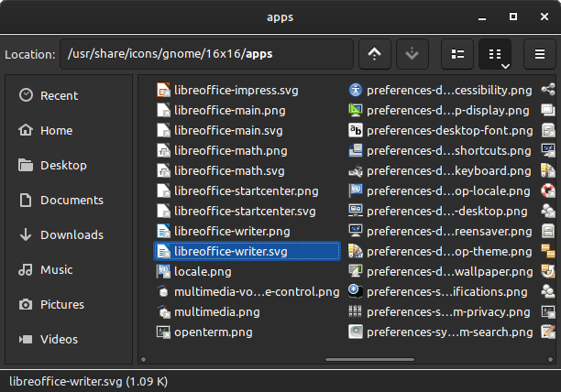Click the libreoffice-main.png file icon
This screenshot has height=392, width=561.
coord(163,110)
